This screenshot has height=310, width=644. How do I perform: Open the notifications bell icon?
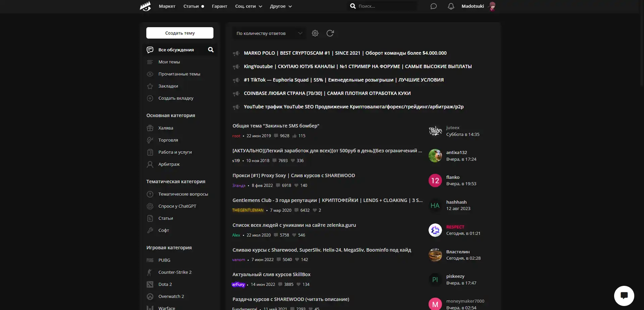point(451,6)
